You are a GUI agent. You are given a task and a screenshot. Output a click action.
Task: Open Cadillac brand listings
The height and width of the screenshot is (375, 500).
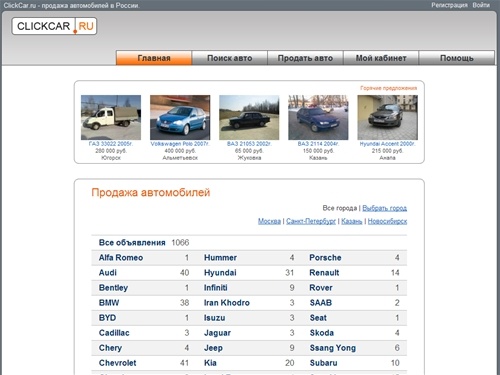(114, 333)
